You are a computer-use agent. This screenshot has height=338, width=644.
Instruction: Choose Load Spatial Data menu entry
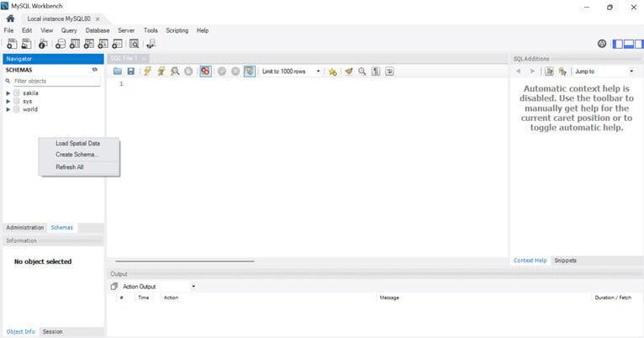79,143
